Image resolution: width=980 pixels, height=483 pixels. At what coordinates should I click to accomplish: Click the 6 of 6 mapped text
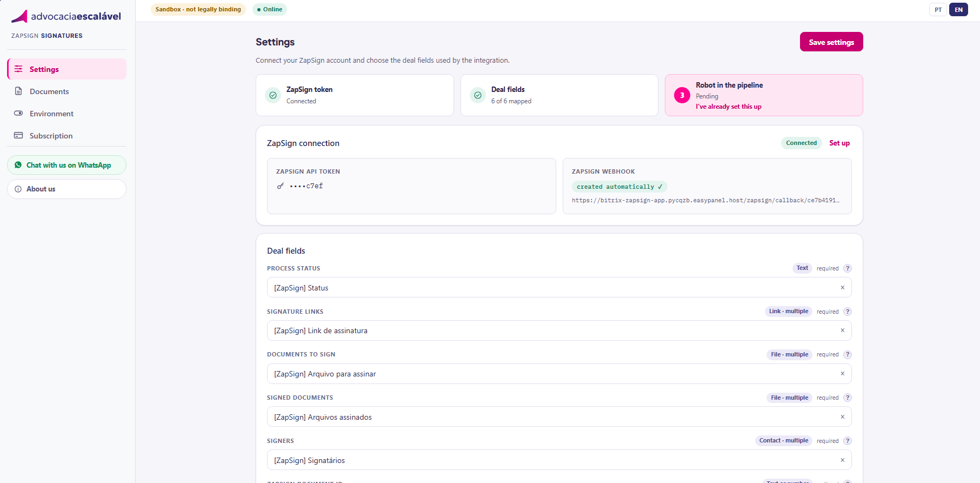click(x=511, y=101)
